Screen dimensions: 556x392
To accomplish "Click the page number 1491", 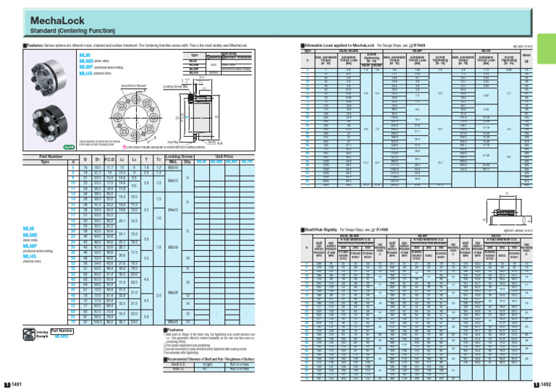I will (17, 385).
